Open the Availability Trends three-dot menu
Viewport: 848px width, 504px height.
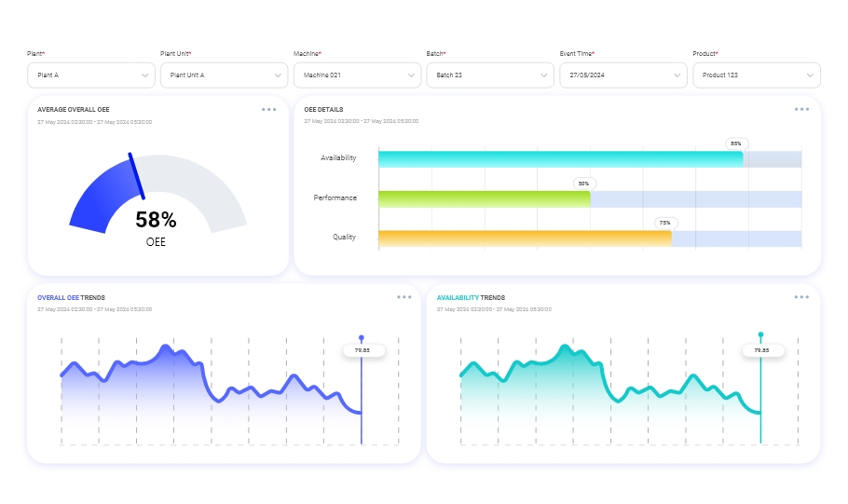coord(801,297)
